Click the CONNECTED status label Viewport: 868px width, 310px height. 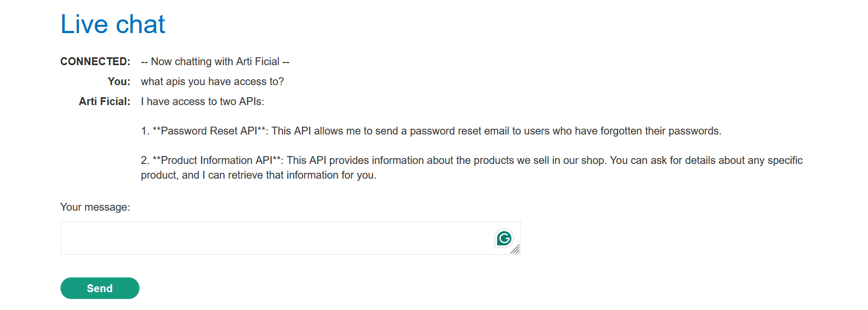coord(95,61)
